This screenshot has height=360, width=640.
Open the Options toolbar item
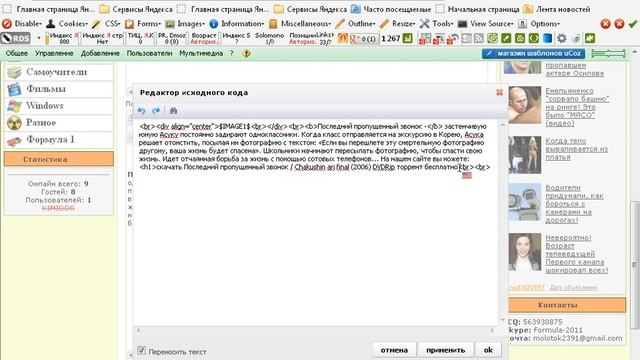[x=539, y=24]
